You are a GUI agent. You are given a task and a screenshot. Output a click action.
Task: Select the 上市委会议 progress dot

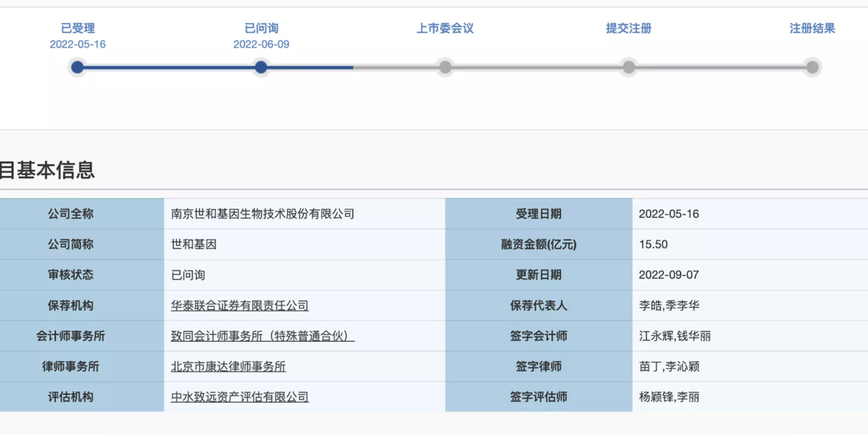coord(444,68)
